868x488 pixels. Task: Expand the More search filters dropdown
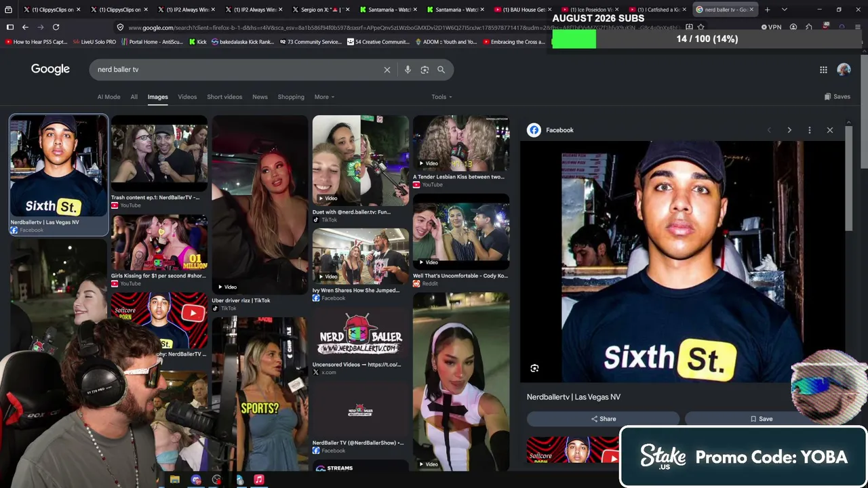pos(324,97)
